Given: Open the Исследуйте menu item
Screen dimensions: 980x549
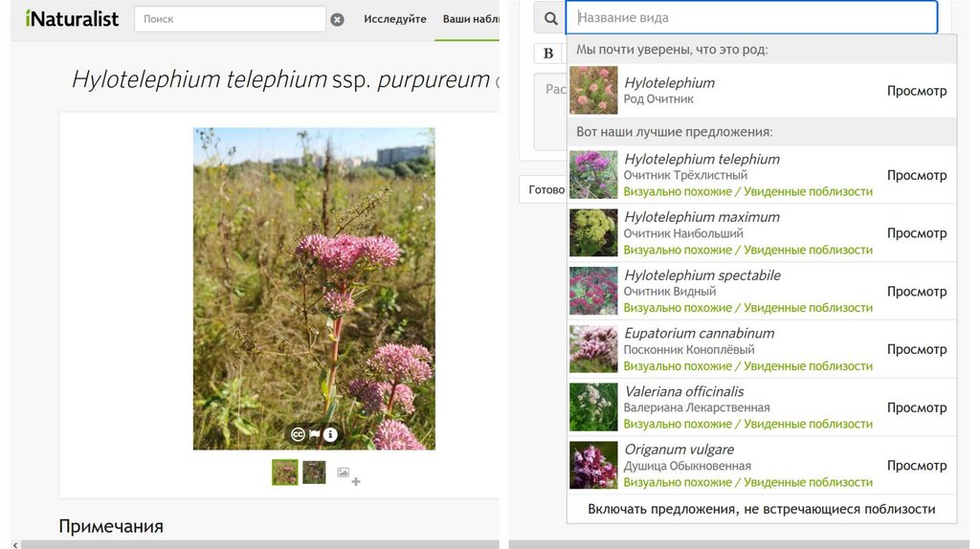Looking at the screenshot, I should click(x=395, y=19).
